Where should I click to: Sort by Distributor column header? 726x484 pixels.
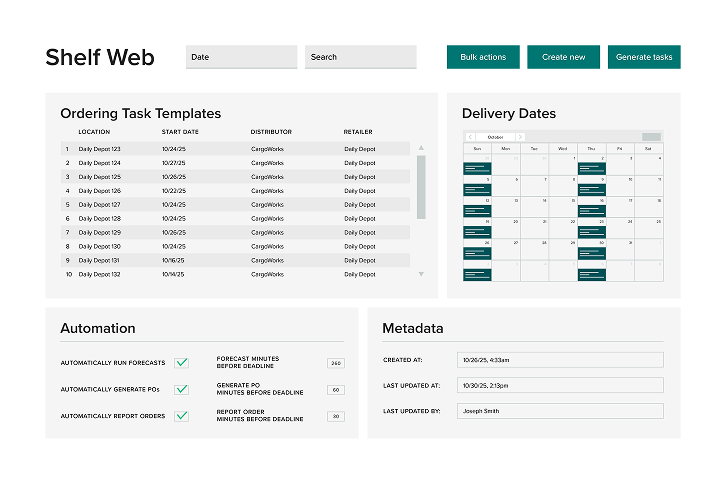click(271, 131)
